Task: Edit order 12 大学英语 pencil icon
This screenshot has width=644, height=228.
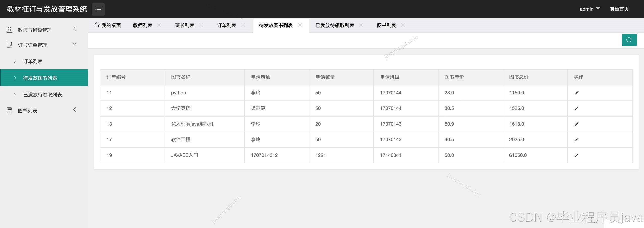Action: pos(577,108)
